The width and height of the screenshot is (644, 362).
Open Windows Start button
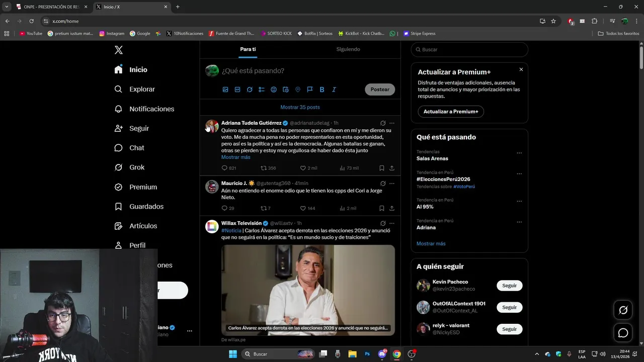pyautogui.click(x=233, y=354)
